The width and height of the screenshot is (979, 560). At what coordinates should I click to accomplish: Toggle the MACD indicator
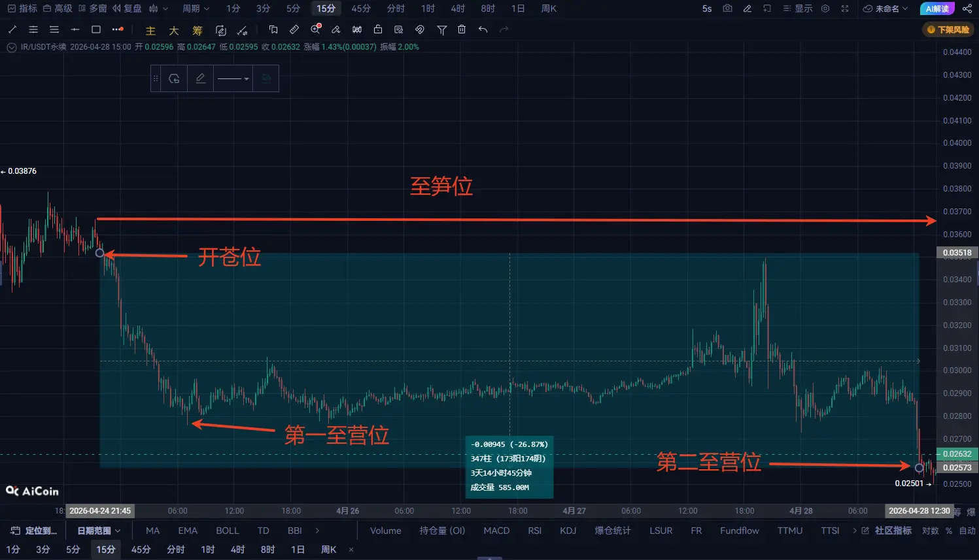(496, 531)
